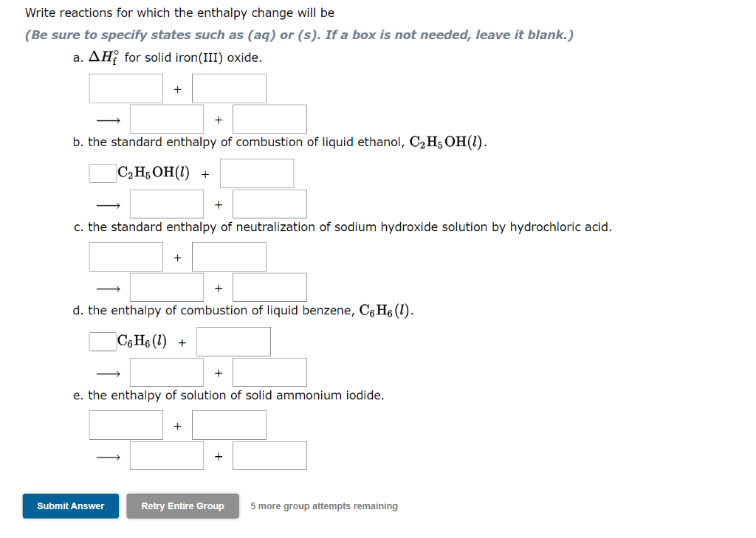Click the second reactant box in part a

pyautogui.click(x=229, y=88)
